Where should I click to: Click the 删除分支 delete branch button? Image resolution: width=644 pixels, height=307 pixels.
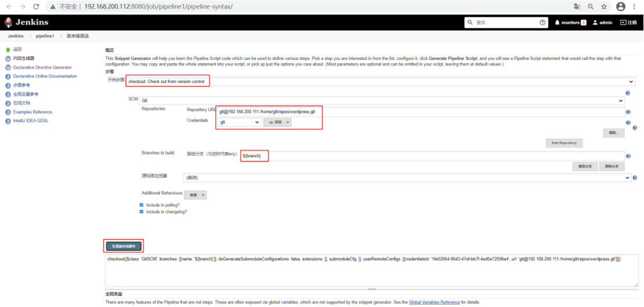click(x=612, y=167)
